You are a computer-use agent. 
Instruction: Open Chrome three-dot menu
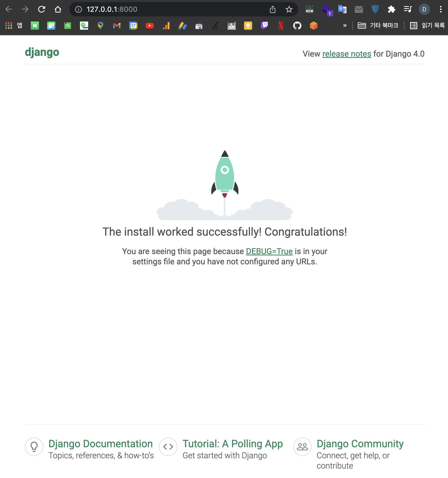[x=441, y=9]
